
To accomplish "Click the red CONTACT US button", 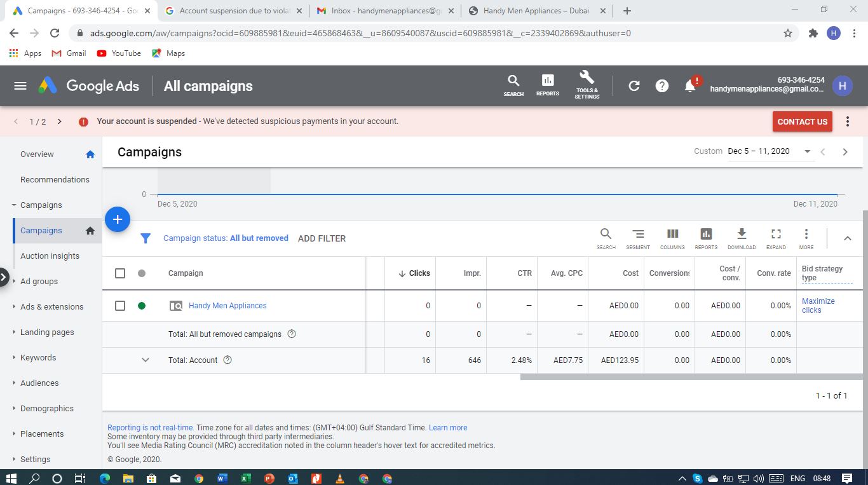I will (802, 121).
